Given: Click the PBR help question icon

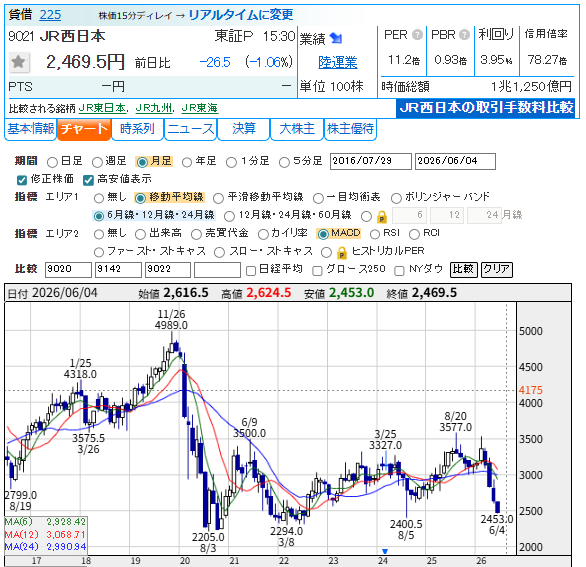Looking at the screenshot, I should pos(464,35).
